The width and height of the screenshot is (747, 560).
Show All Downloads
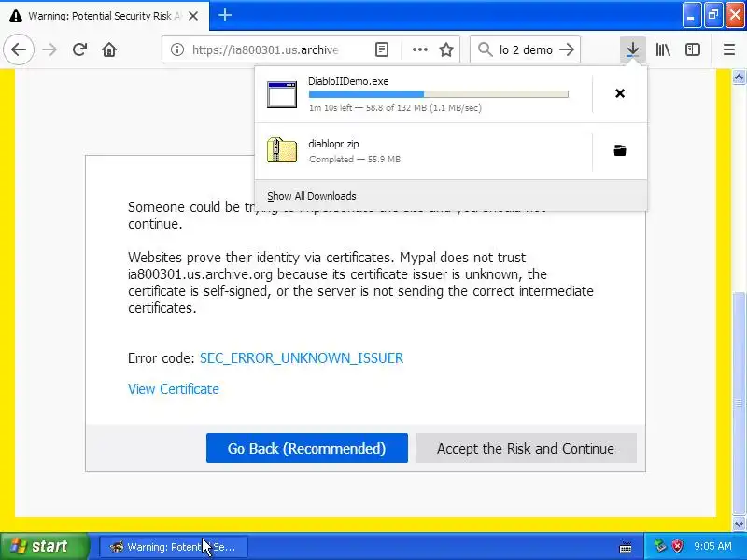coord(312,196)
